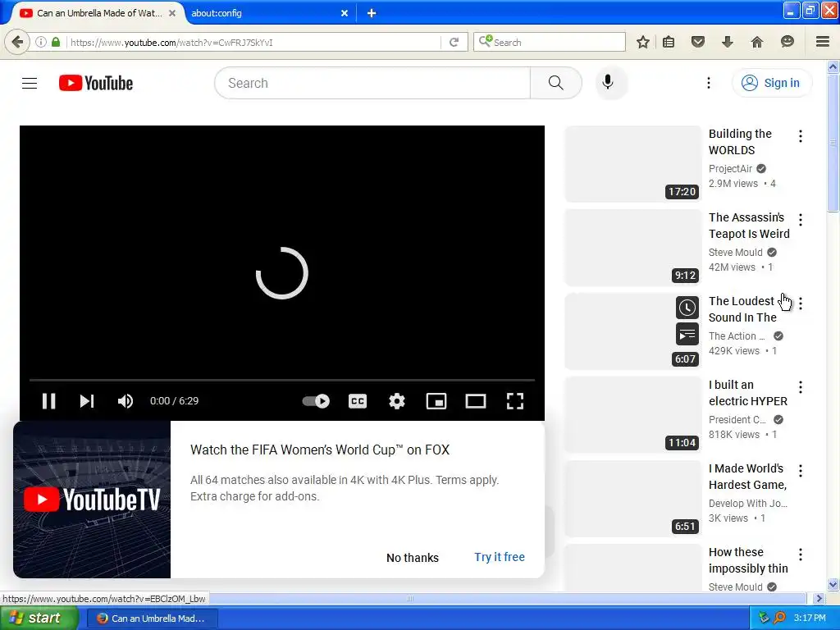The image size is (840, 630).
Task: Click the President C... channel name
Action: pyautogui.click(x=737, y=419)
